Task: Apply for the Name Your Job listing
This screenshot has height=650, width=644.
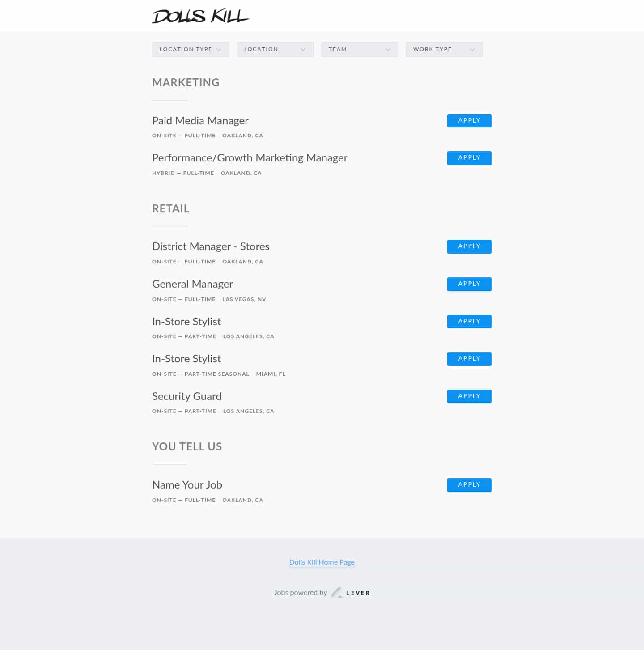Action: click(469, 485)
